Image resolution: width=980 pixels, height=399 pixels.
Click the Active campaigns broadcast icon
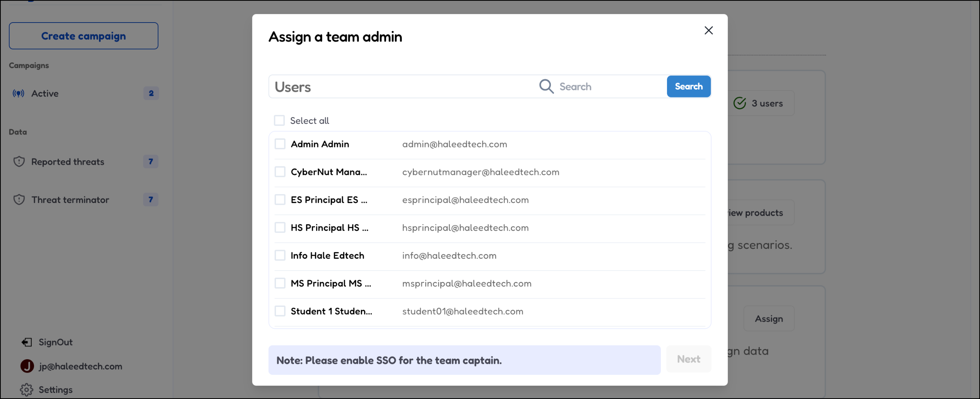coord(18,94)
